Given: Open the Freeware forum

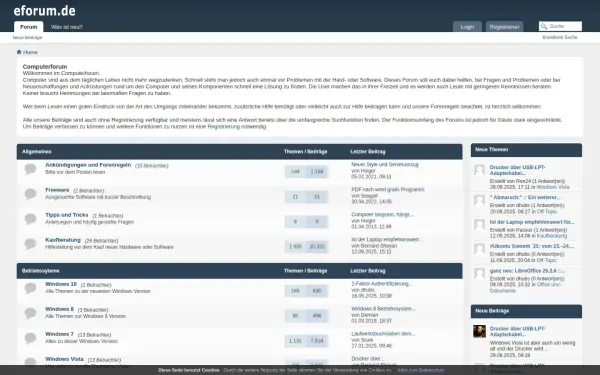Looking at the screenshot, I should point(57,190).
